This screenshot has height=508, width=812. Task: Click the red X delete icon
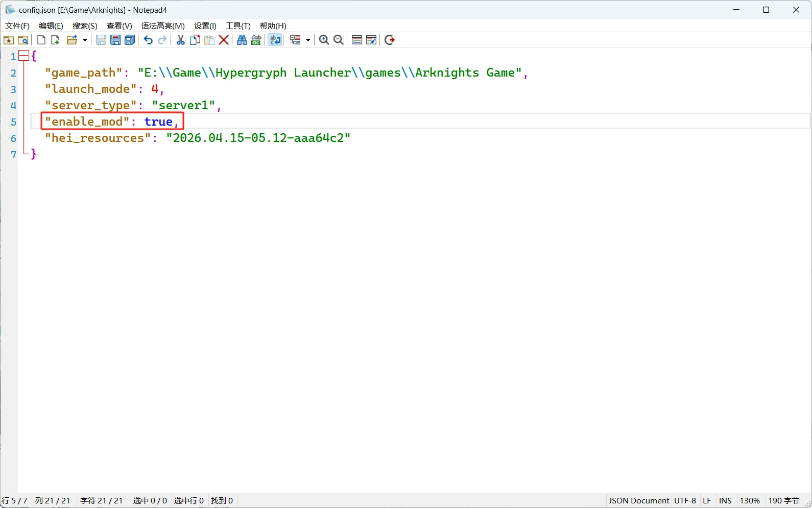[224, 40]
